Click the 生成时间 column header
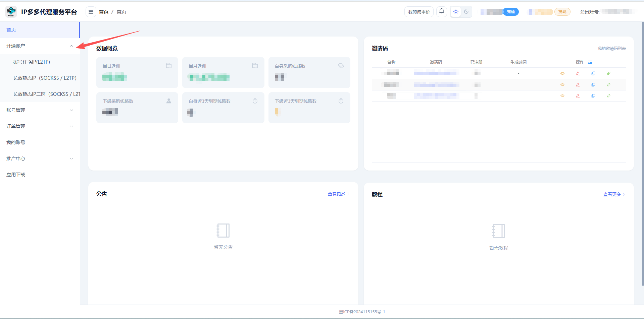This screenshot has width=644, height=319. point(518,62)
